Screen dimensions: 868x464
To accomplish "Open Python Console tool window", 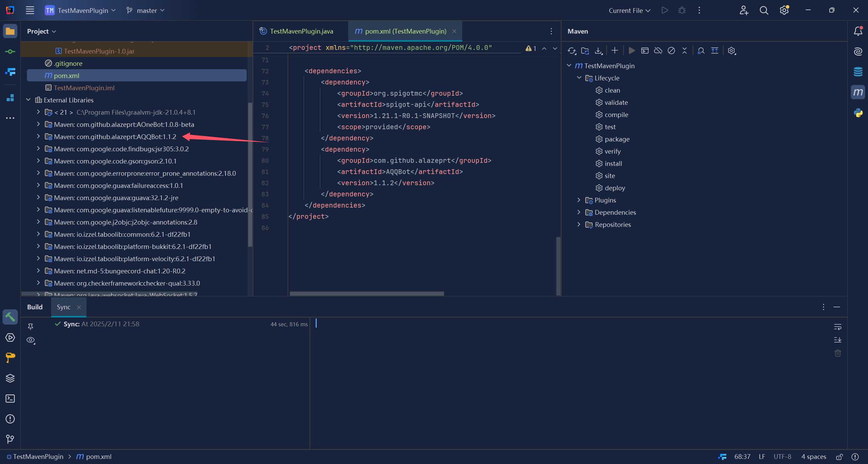I will click(x=858, y=113).
